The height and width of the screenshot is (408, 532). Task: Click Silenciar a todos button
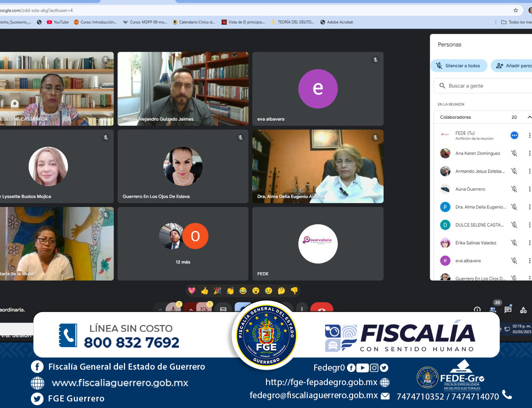(458, 66)
